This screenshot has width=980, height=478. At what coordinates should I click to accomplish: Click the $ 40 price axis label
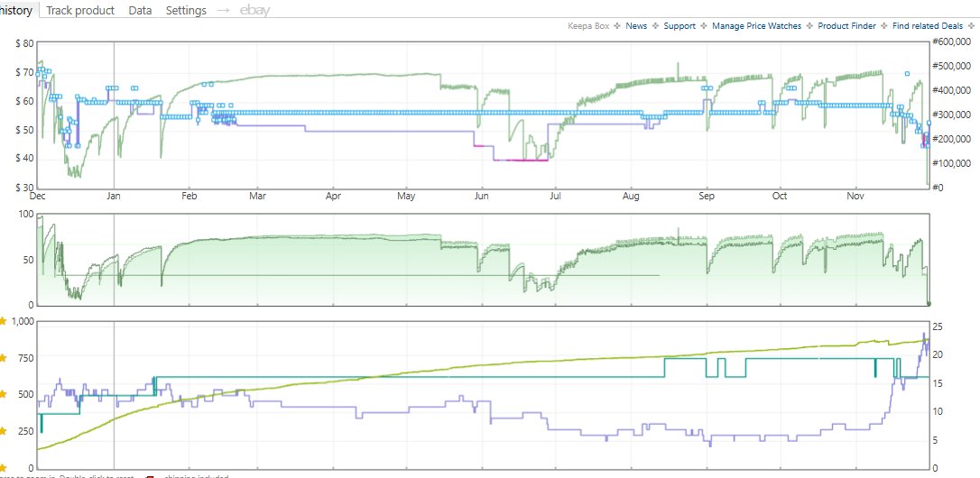(x=25, y=159)
